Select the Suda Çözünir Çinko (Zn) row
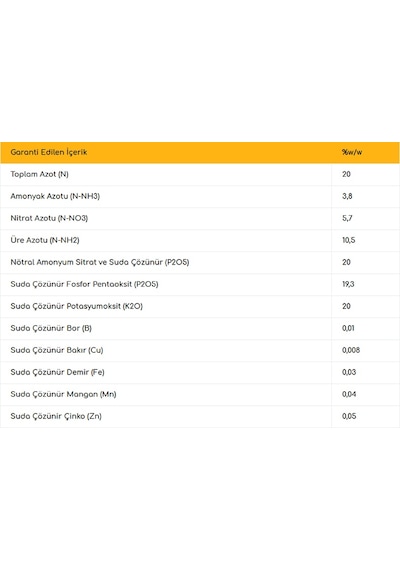The image size is (400, 570). (200, 417)
